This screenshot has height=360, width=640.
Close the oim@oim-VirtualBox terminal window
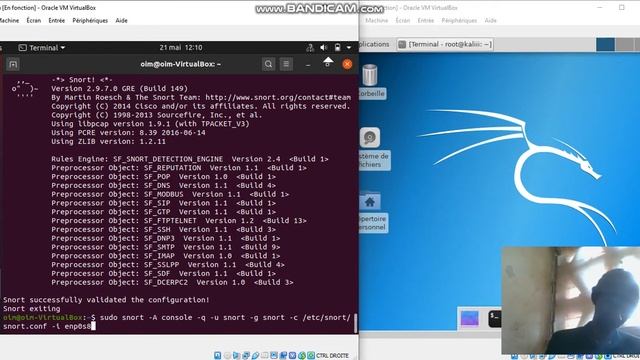(347, 64)
